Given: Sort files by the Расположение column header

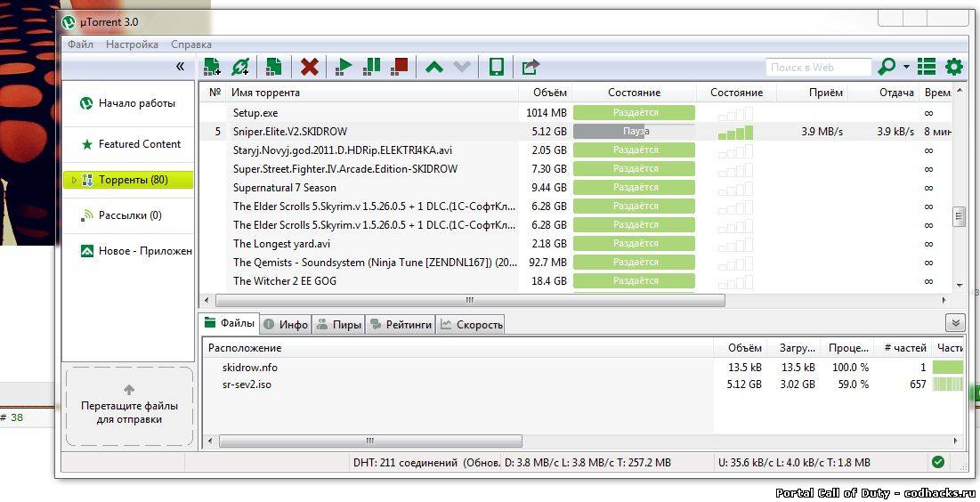Looking at the screenshot, I should (x=458, y=348).
